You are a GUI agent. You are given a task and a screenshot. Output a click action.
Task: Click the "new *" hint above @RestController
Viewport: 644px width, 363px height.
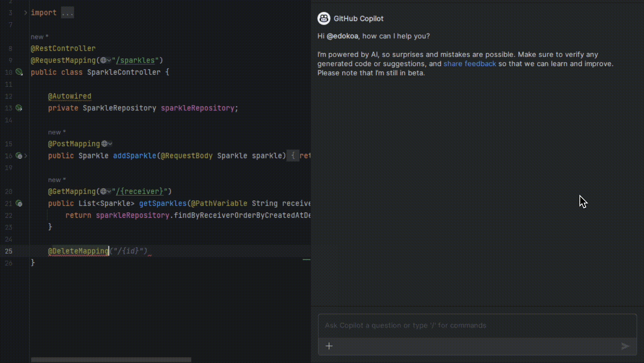pos(39,37)
